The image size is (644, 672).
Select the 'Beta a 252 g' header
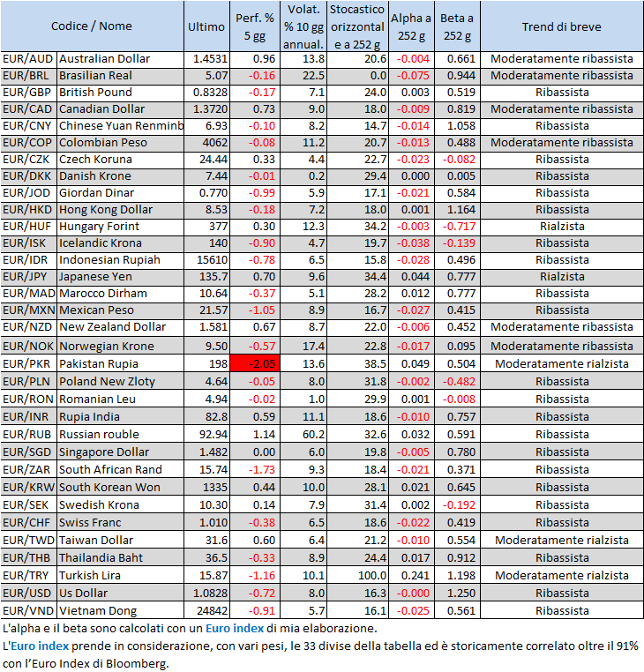pyautogui.click(x=457, y=26)
